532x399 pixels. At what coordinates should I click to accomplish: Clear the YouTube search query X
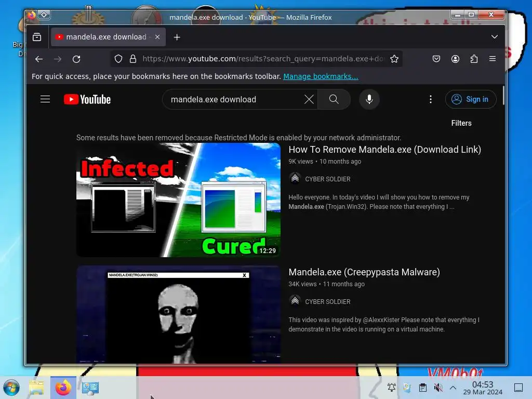point(309,99)
